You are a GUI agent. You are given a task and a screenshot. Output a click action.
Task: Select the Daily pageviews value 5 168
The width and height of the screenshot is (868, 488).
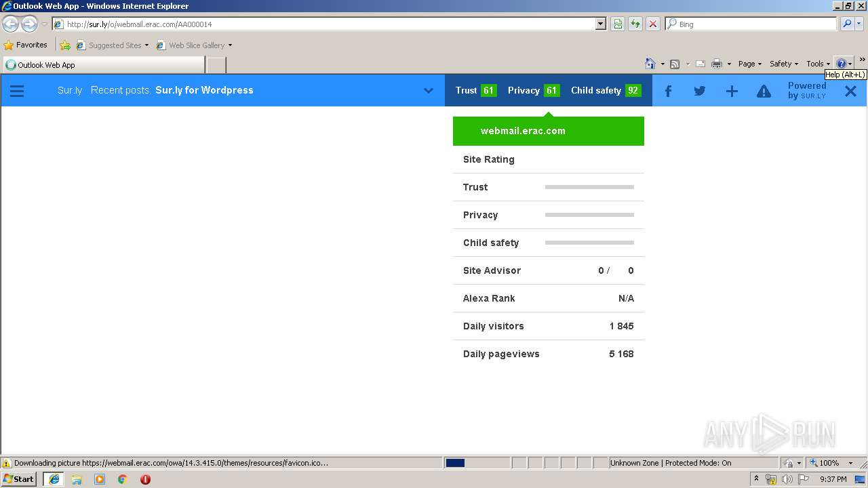(621, 354)
